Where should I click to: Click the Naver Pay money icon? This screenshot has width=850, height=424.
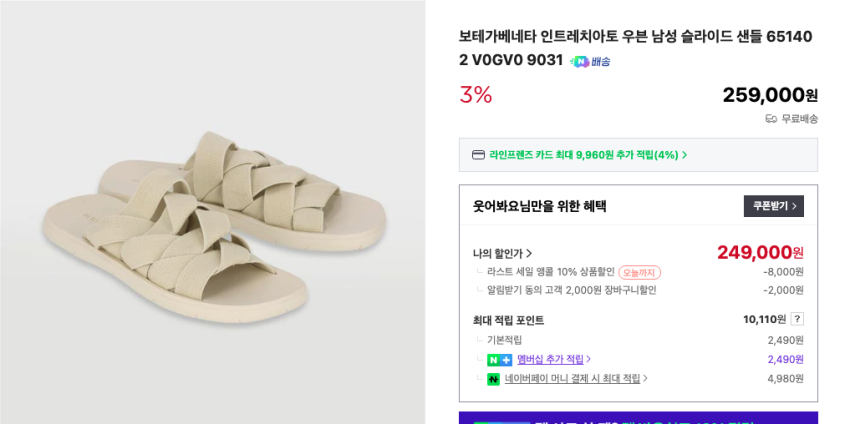point(493,379)
